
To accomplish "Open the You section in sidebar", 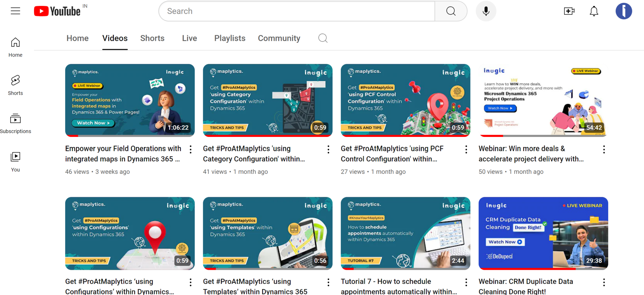I will [15, 162].
